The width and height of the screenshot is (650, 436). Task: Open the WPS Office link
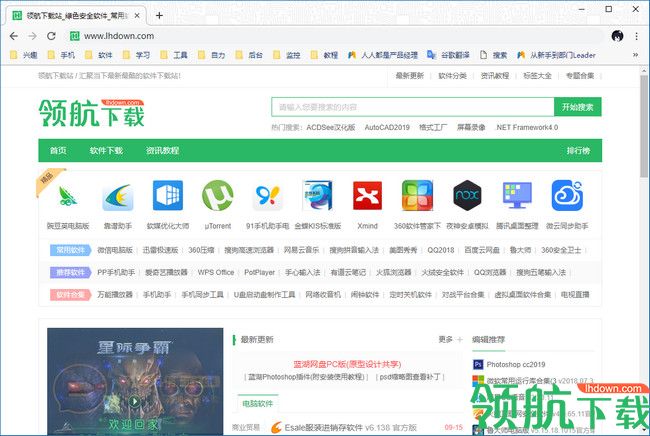click(216, 272)
